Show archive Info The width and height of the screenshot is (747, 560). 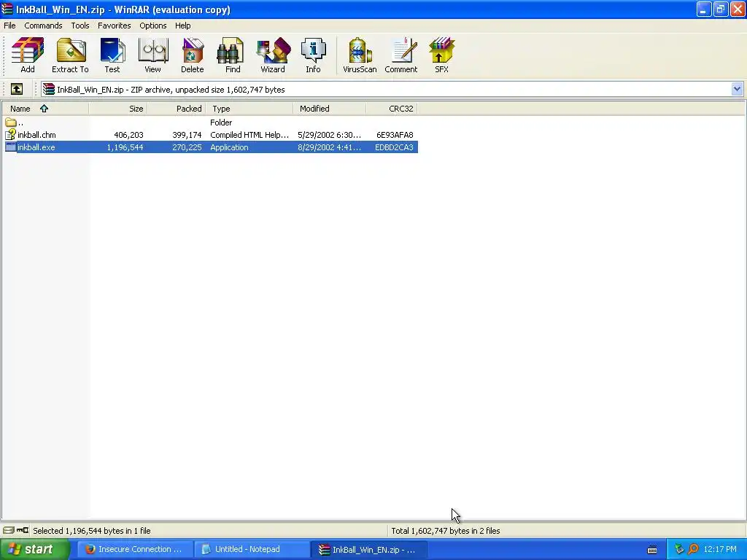313,55
